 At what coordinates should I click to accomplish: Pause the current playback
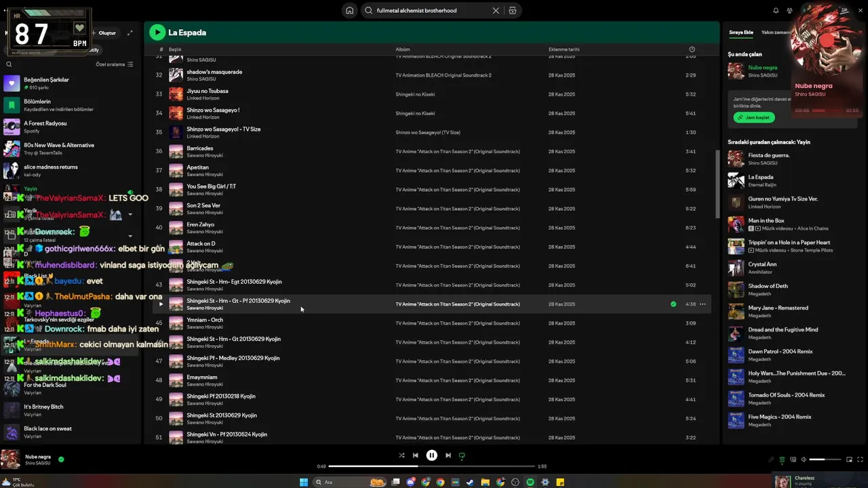[x=431, y=455]
